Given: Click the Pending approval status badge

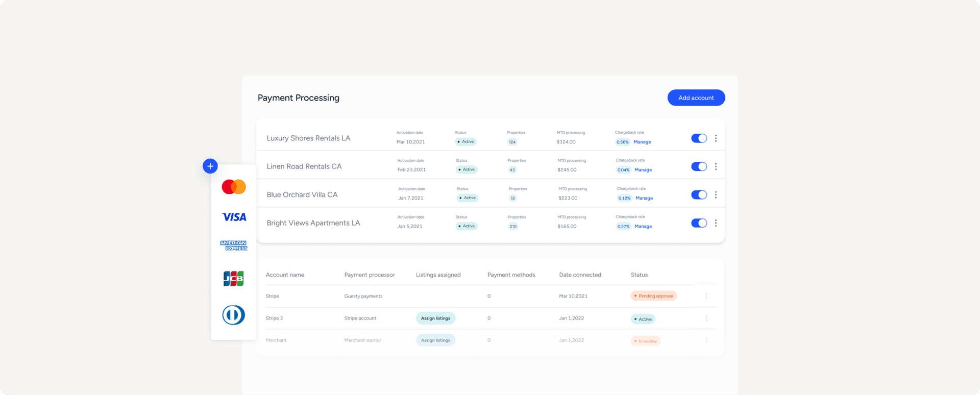Looking at the screenshot, I should [x=654, y=296].
